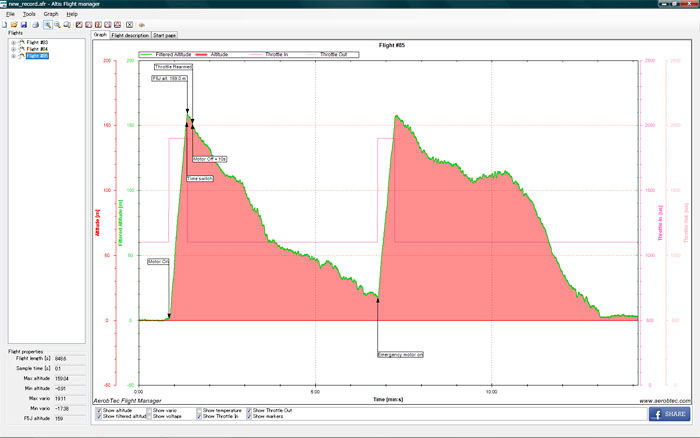
Task: Expand the Flight #84 tree node
Action: click(13, 50)
